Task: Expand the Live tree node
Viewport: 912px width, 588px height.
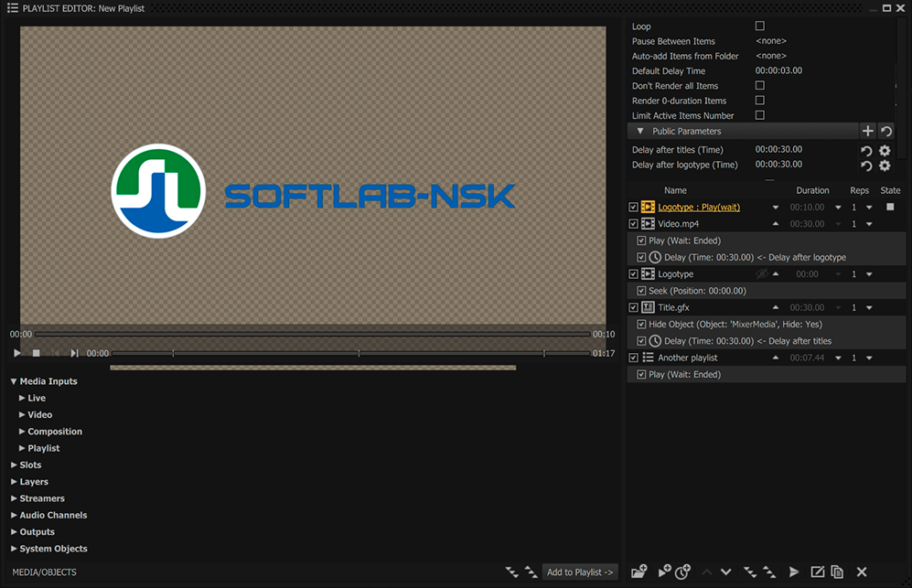Action: click(22, 398)
